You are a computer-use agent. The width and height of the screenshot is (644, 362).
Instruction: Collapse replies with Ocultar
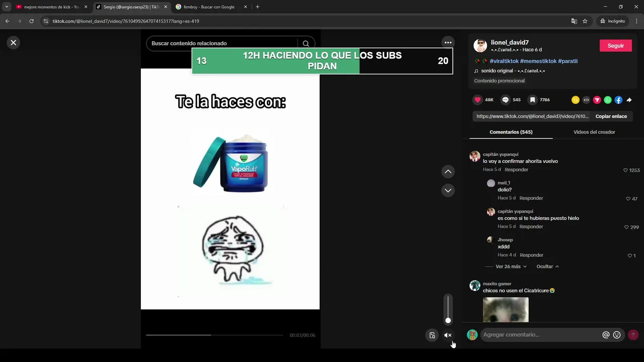pos(547,266)
